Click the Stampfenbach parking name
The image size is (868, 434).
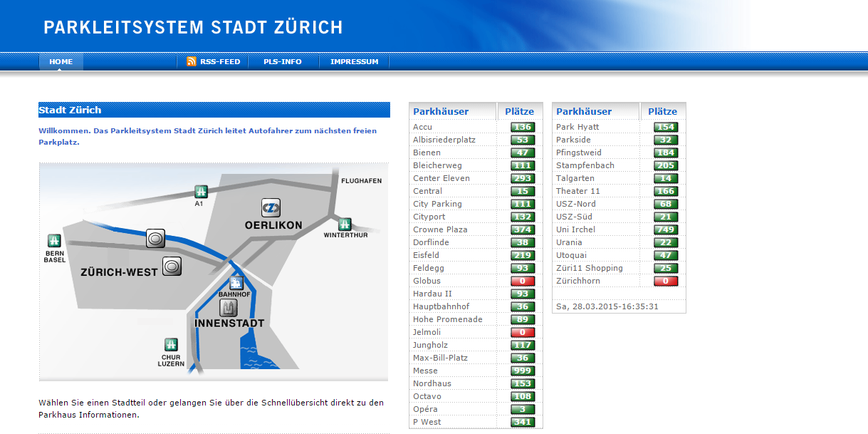click(585, 165)
